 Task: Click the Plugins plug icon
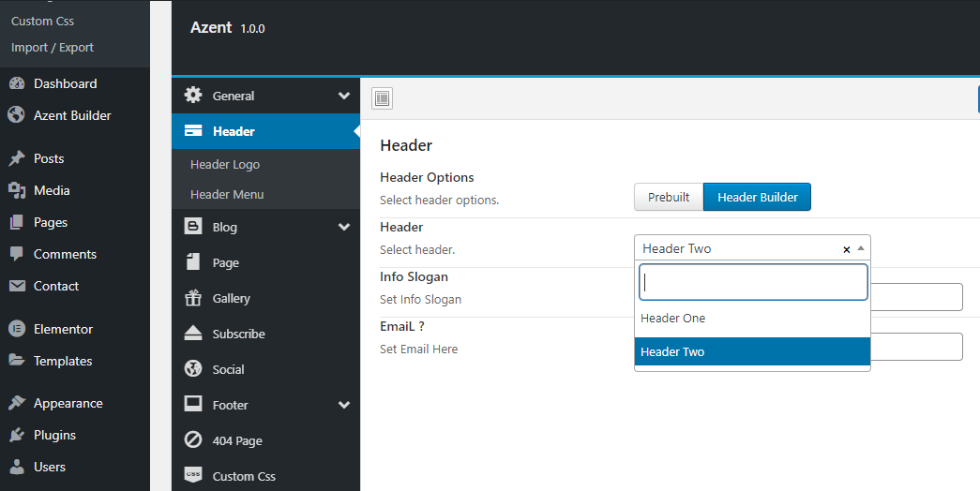point(16,435)
